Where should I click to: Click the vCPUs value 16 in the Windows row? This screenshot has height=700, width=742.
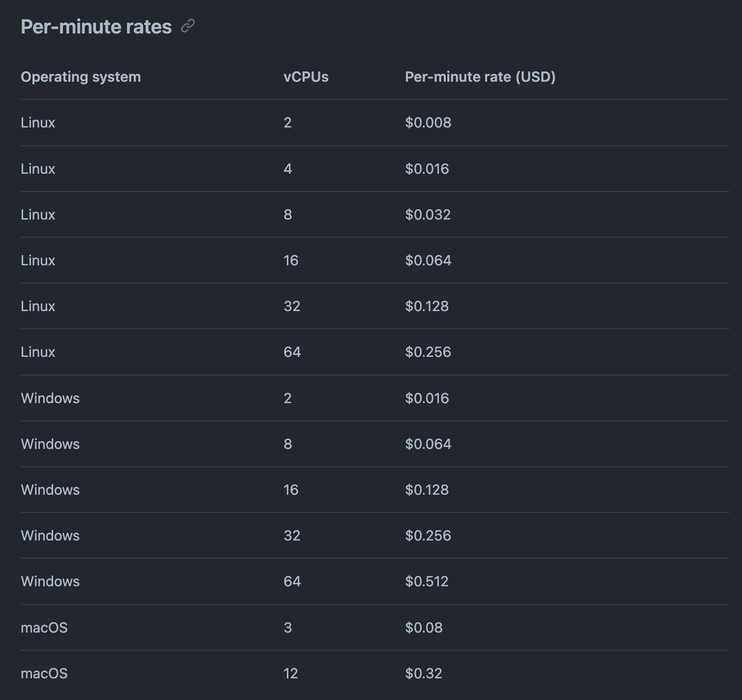[291, 490]
